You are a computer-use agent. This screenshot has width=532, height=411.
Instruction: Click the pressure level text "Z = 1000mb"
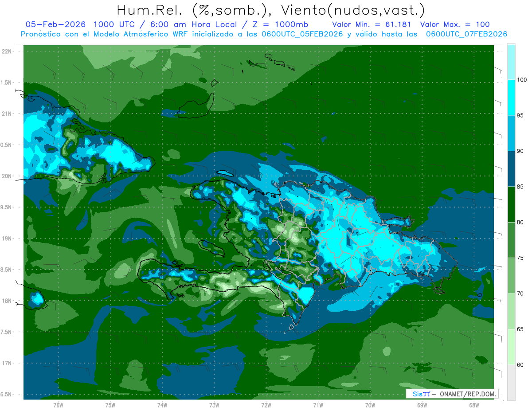pyautogui.click(x=281, y=24)
